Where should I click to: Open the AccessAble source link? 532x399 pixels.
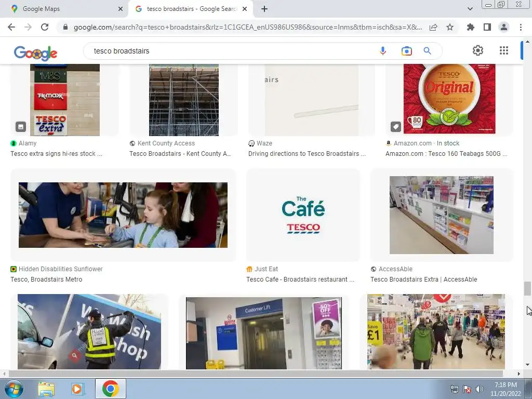(392, 269)
